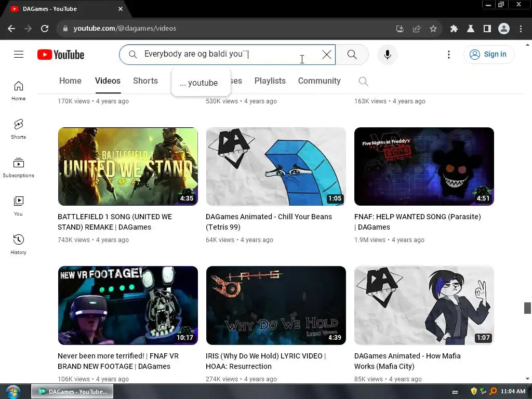Open the New VR Footage thumbnail
This screenshot has width=532, height=399.
point(128,305)
